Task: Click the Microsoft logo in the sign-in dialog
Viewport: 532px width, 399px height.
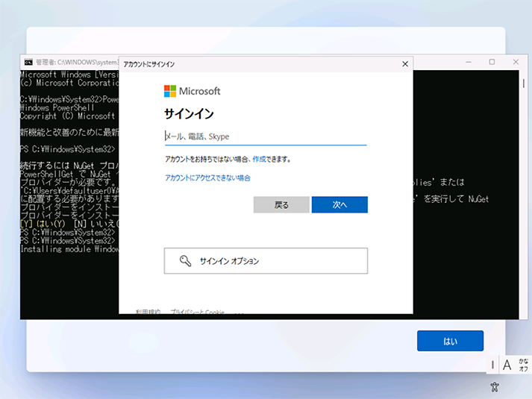Action: point(192,91)
